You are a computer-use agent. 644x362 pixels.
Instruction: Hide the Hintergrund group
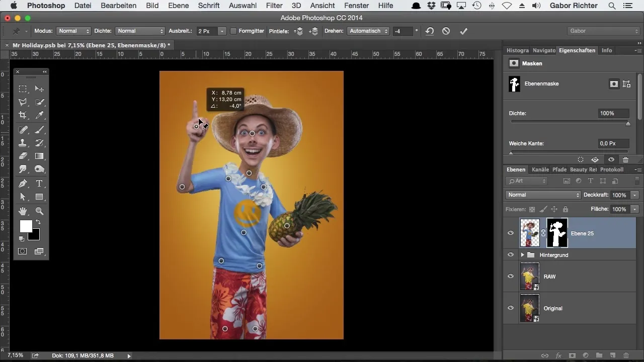pos(511,255)
